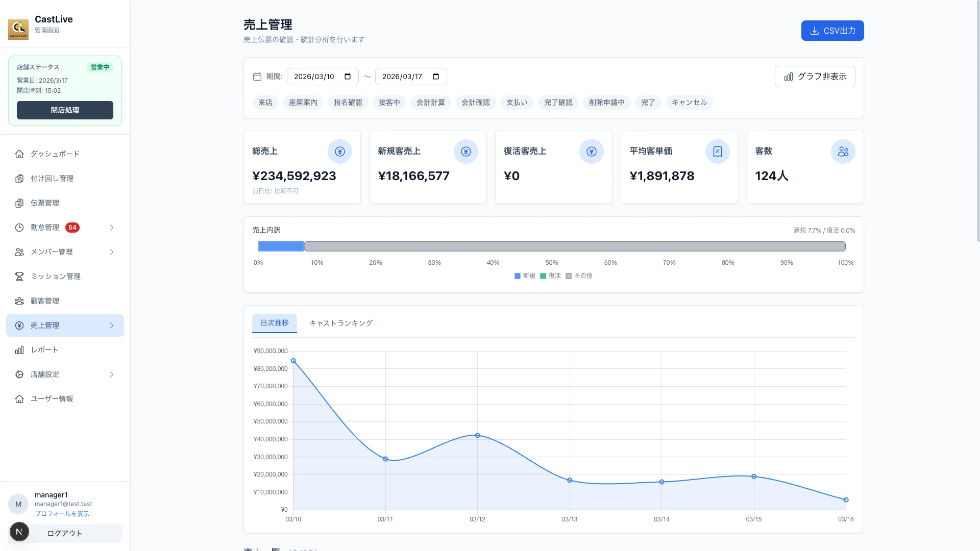Toggle the キャンセル status filter chip
The image size is (980, 551).
pos(689,103)
